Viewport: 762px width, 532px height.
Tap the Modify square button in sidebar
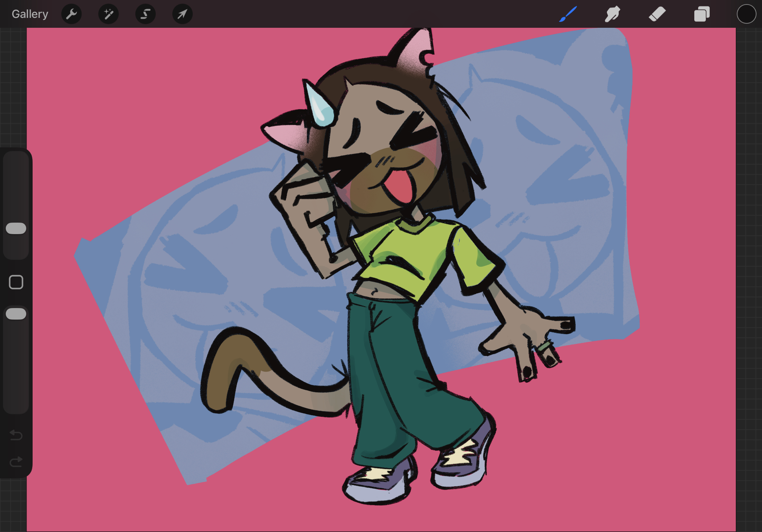16,282
